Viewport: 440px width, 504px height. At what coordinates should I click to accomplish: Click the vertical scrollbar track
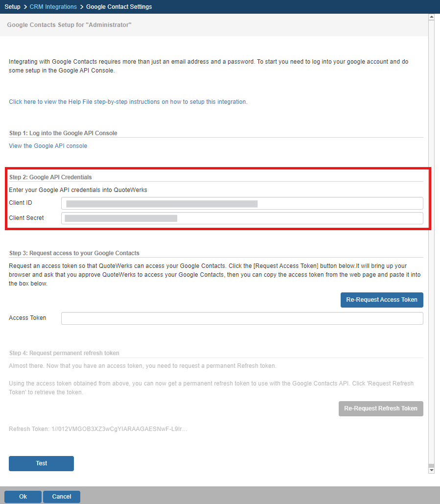[x=431, y=243]
